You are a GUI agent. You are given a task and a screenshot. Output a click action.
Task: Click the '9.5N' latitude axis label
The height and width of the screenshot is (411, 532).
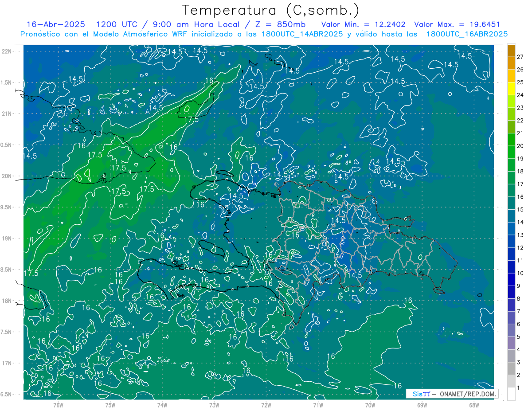[7, 207]
